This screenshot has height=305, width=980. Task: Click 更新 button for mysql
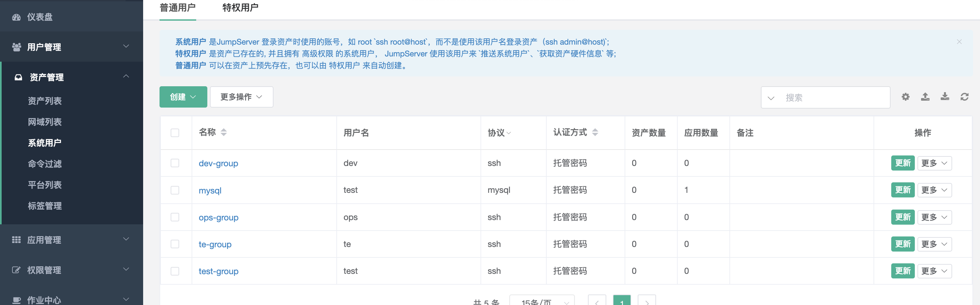coord(903,190)
